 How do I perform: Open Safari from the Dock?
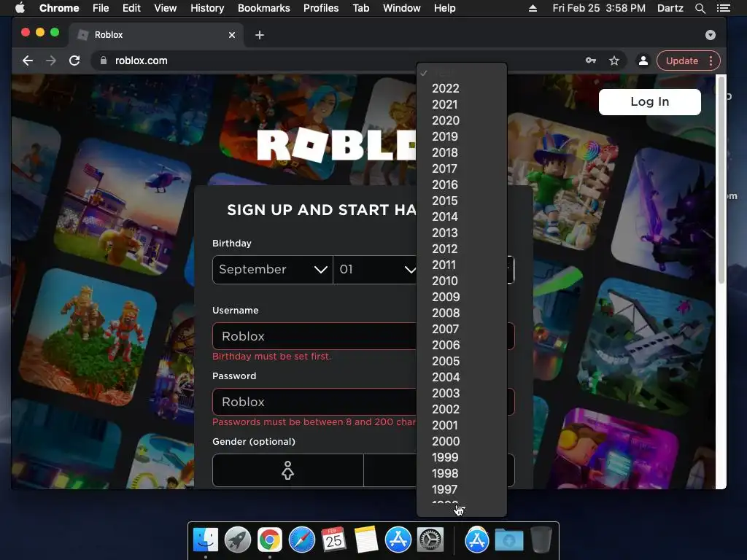[x=301, y=540]
